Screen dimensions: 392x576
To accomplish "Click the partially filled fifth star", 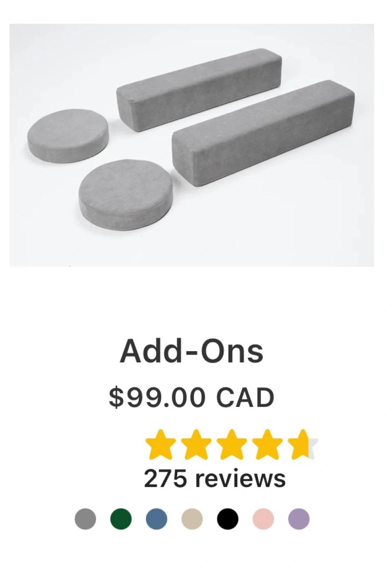I will [303, 444].
